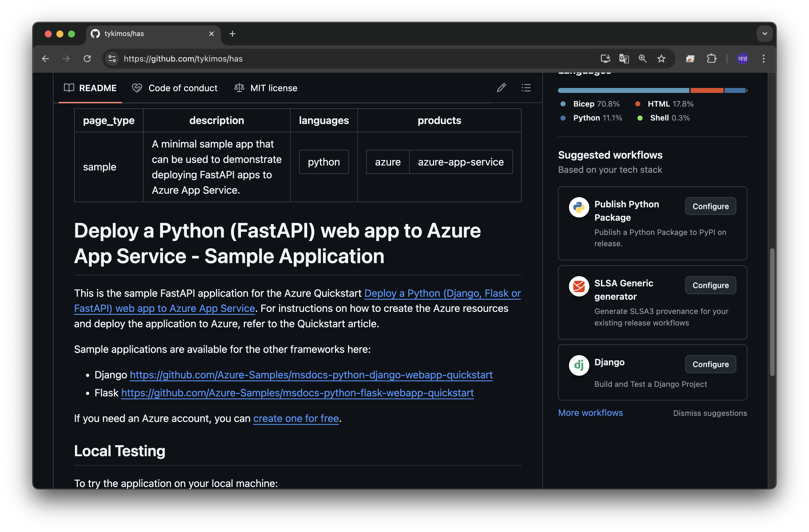Open the More workflows link

590,413
